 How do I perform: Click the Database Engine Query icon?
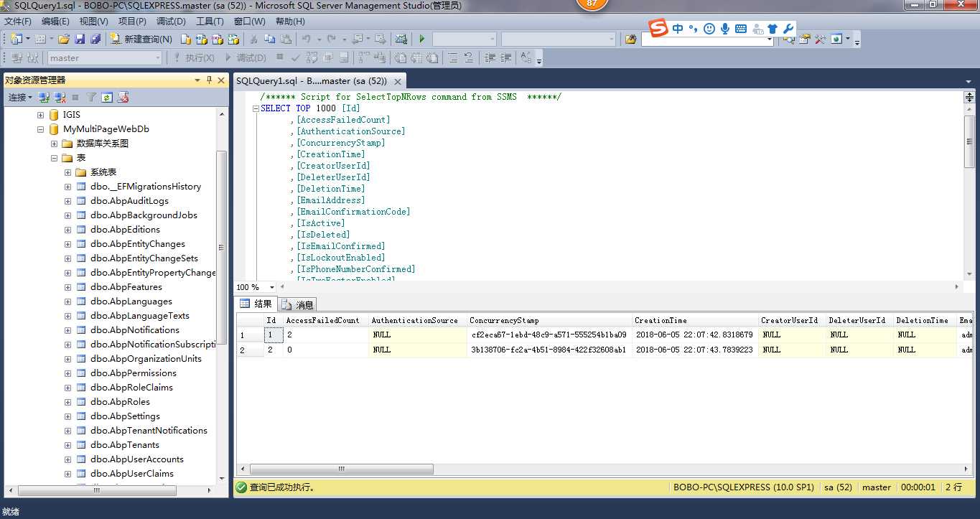point(186,39)
